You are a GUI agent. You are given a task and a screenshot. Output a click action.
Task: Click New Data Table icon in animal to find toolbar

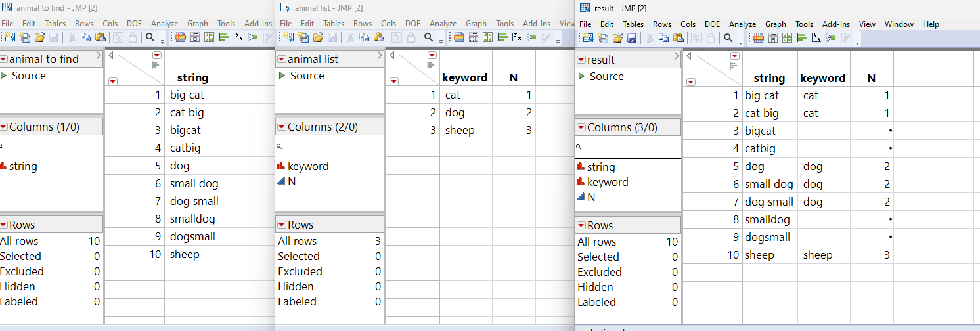click(x=10, y=37)
